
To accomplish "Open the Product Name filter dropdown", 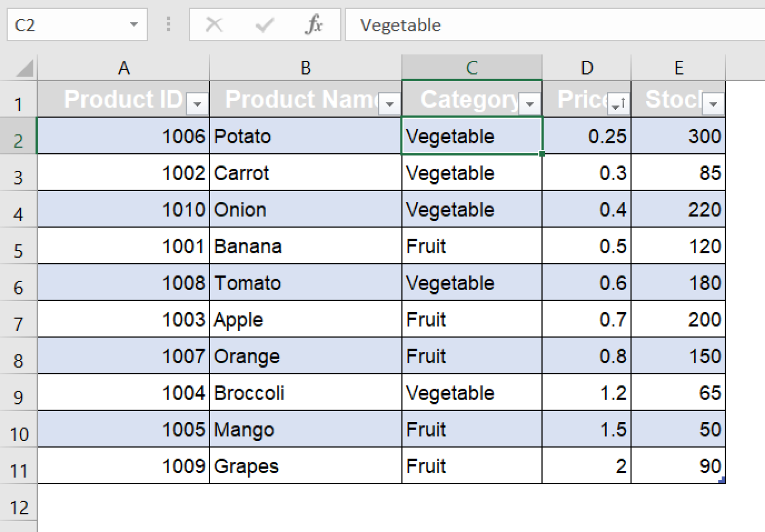I will coord(389,104).
